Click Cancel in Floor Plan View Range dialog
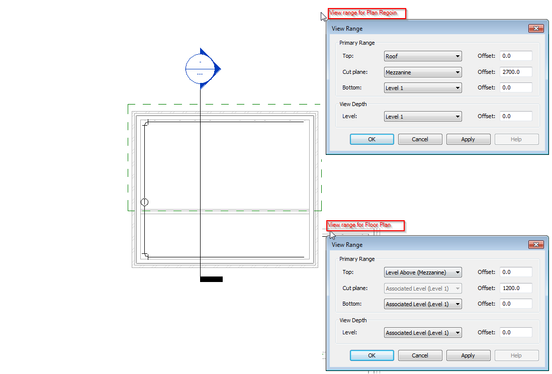 [x=420, y=356]
